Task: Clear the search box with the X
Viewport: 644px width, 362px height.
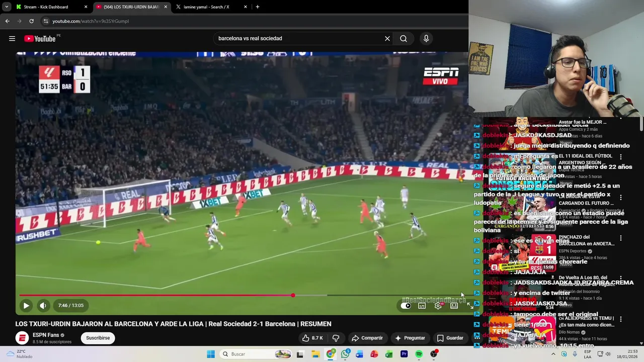Action: [387, 39]
